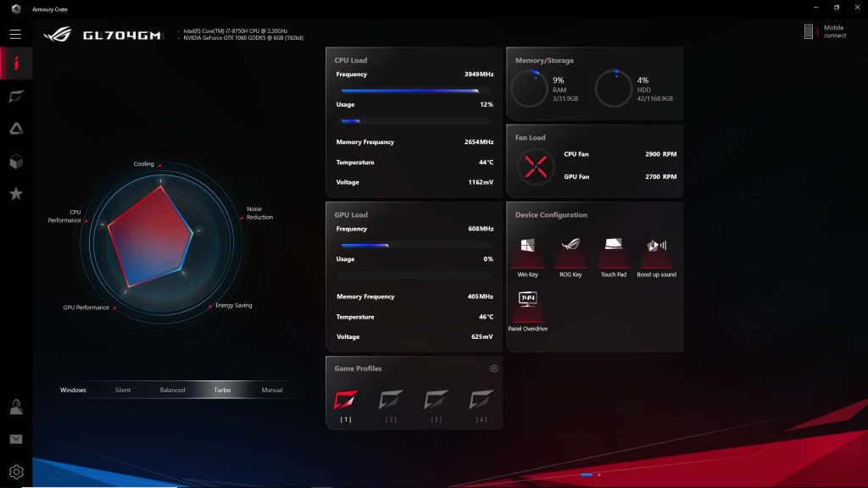
Task: Switch to Balanced performance mode
Action: [172, 390]
